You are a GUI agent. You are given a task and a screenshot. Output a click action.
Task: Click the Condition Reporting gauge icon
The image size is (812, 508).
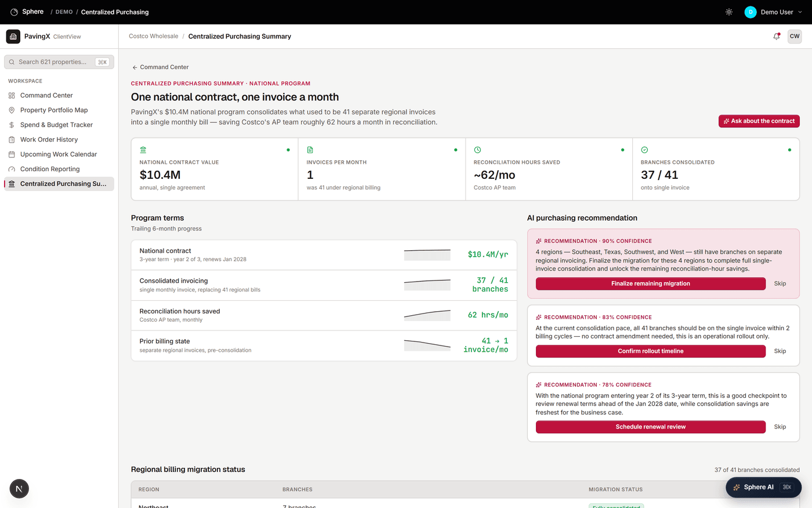click(12, 169)
